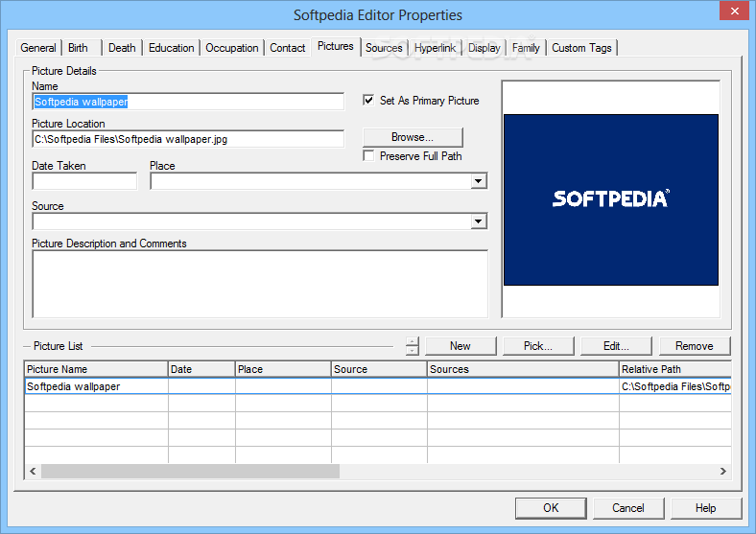Screen dimensions: 756x534
Task: Open Help for this dialog
Action: click(x=706, y=508)
